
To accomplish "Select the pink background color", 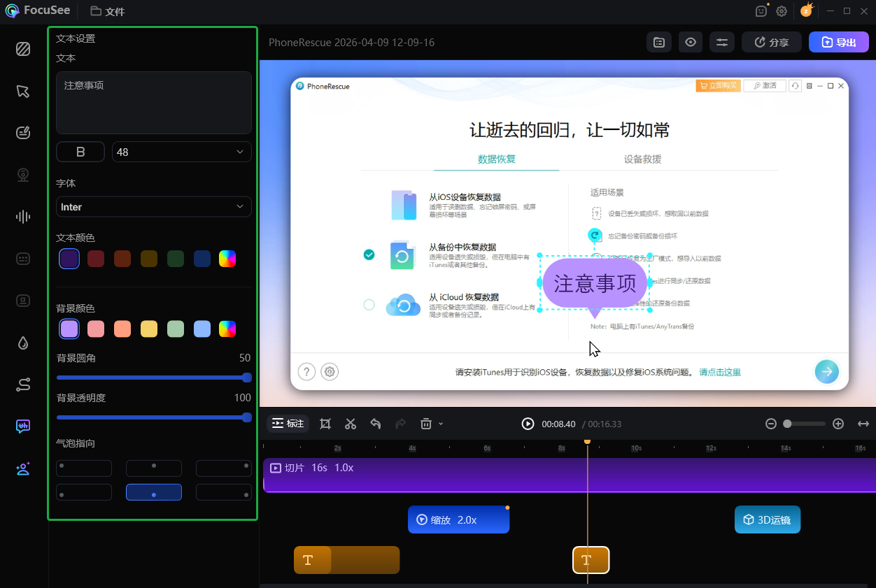I will click(x=96, y=329).
